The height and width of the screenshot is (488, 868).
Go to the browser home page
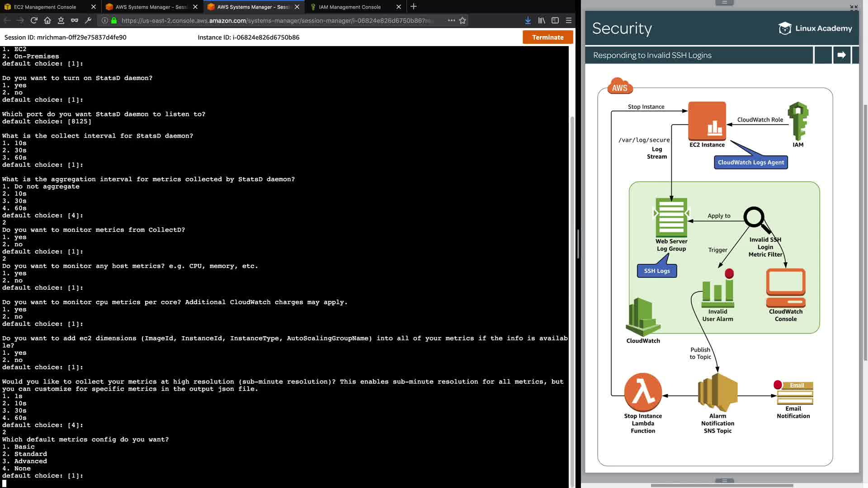(47, 20)
